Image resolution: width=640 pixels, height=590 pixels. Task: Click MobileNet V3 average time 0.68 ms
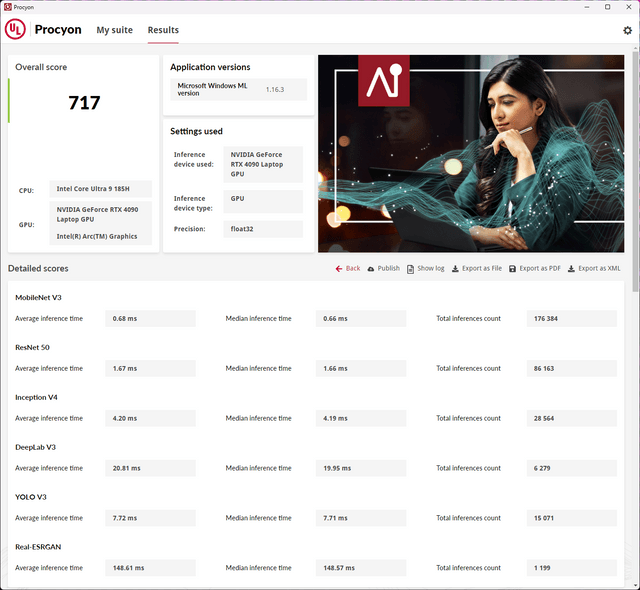[150, 319]
